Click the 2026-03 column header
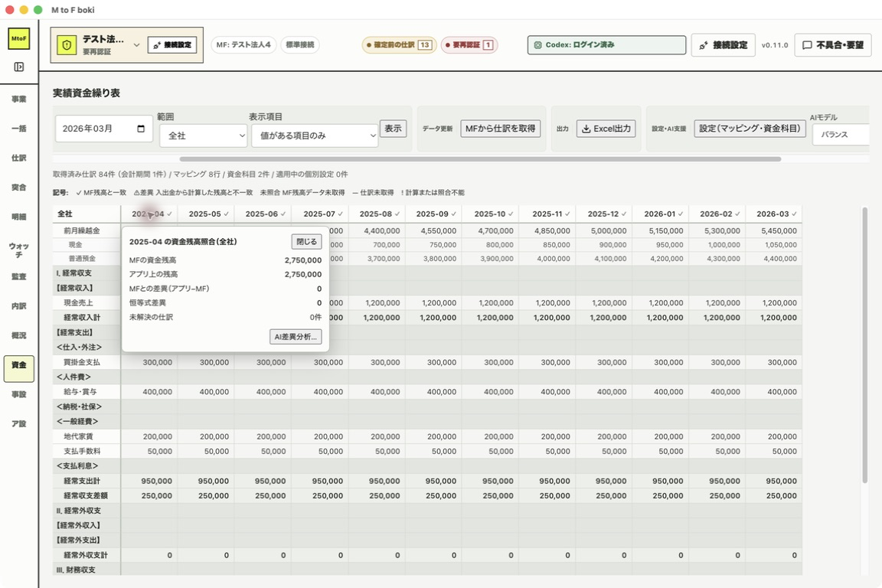The image size is (882, 588). pyautogui.click(x=774, y=214)
